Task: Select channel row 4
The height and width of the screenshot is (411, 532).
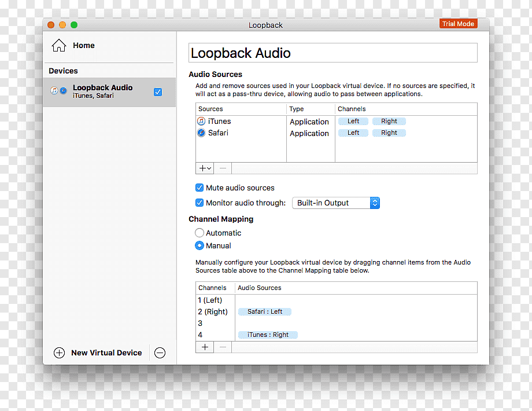Action: coord(200,335)
